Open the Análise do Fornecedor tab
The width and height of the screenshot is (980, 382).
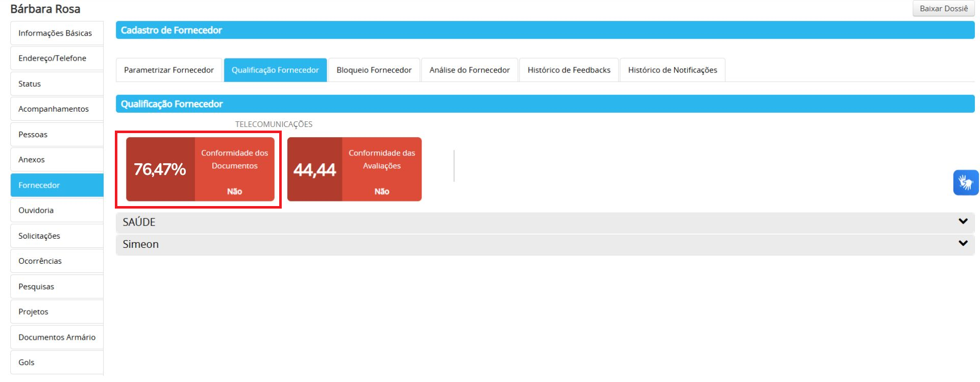pos(470,70)
